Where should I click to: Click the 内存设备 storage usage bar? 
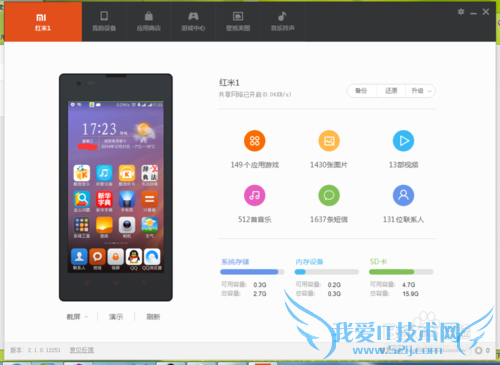tap(327, 272)
